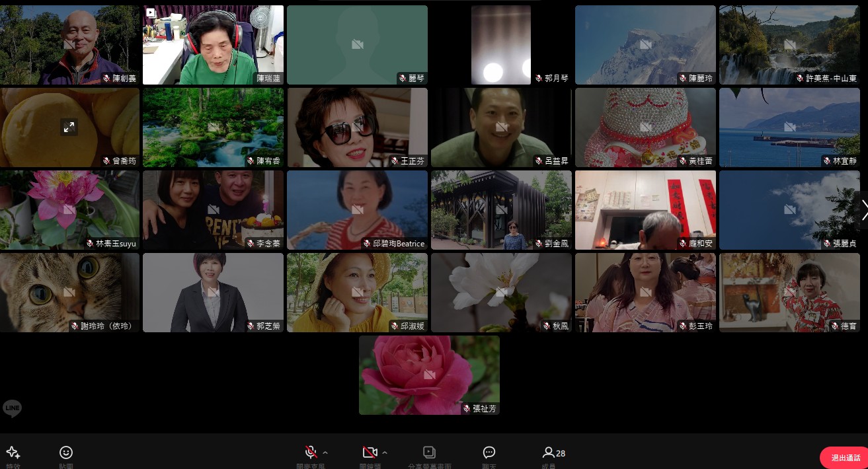Expand camera options arrow
This screenshot has width=868, height=469.
[x=385, y=452]
